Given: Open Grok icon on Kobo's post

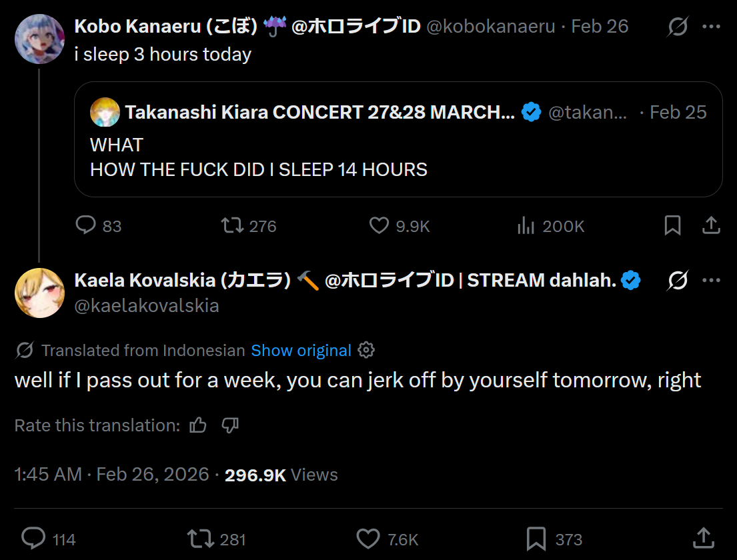Looking at the screenshot, I should click(x=678, y=27).
